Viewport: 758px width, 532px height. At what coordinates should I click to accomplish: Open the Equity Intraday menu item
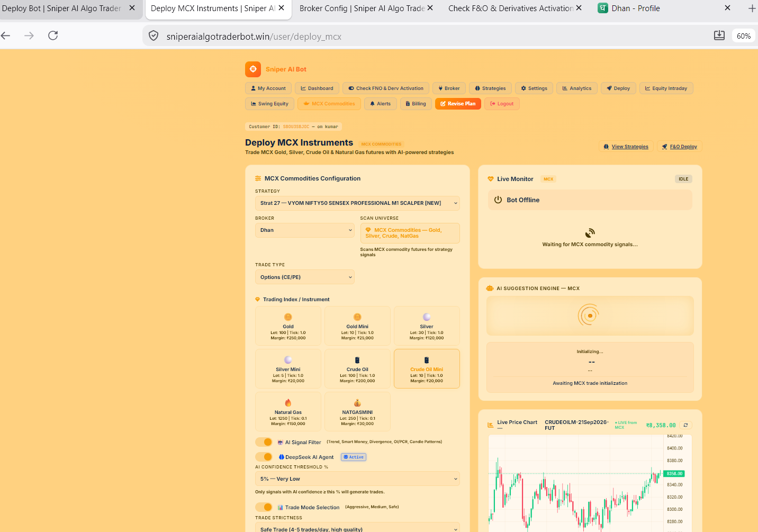pyautogui.click(x=666, y=88)
